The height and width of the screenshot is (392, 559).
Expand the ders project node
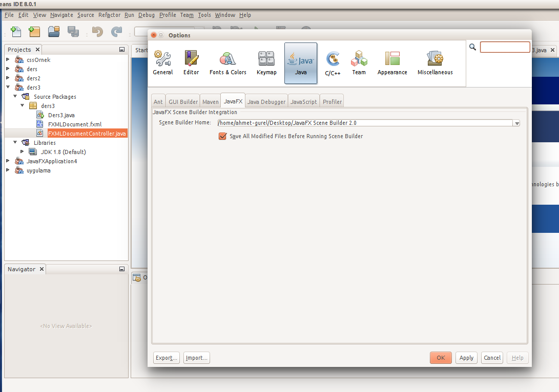[x=8, y=69]
